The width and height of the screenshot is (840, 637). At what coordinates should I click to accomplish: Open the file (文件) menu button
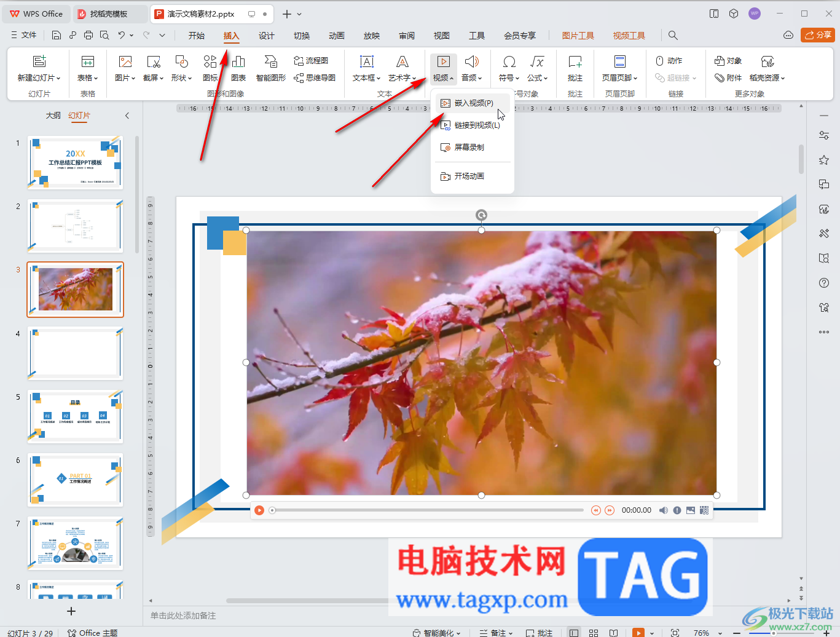pyautogui.click(x=24, y=35)
